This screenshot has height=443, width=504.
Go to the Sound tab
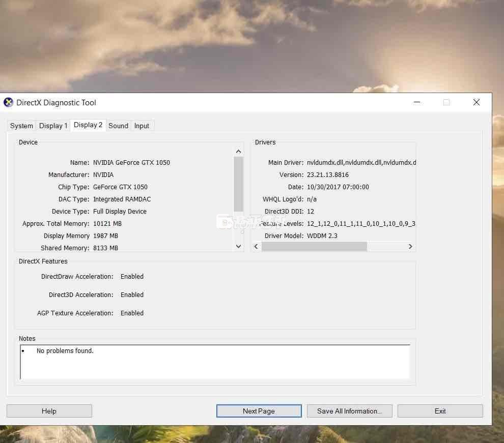(118, 126)
